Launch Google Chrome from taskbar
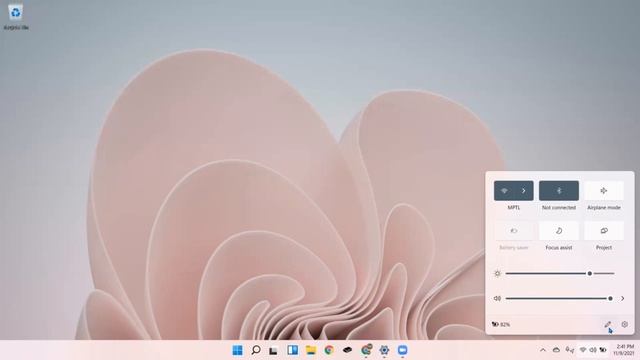This screenshot has height=360, width=640. tap(329, 350)
